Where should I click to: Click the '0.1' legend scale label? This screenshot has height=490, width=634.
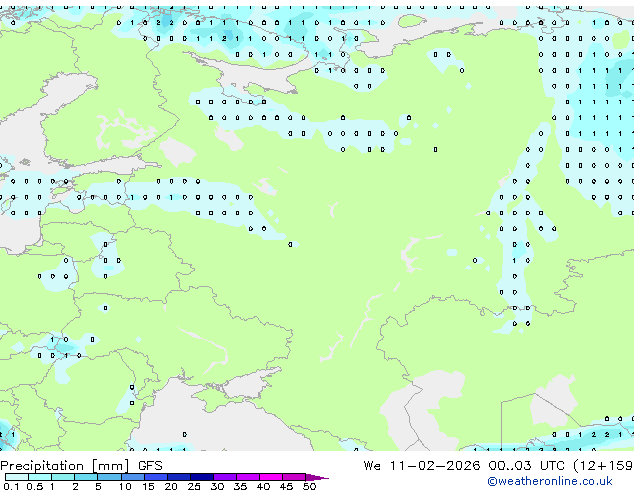[x=11, y=486]
